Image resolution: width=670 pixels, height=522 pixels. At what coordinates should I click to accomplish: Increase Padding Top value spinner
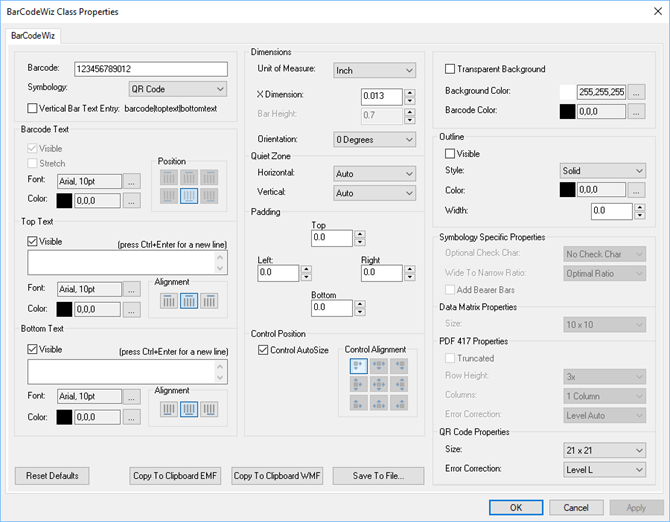[360, 235]
